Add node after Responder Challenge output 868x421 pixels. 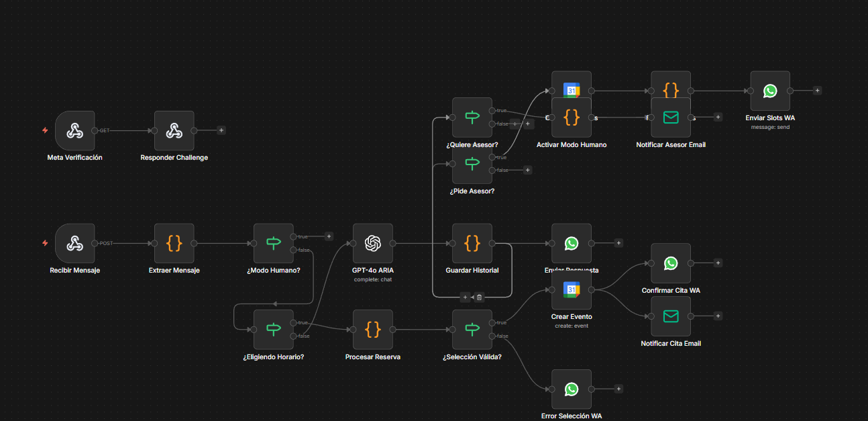click(221, 130)
